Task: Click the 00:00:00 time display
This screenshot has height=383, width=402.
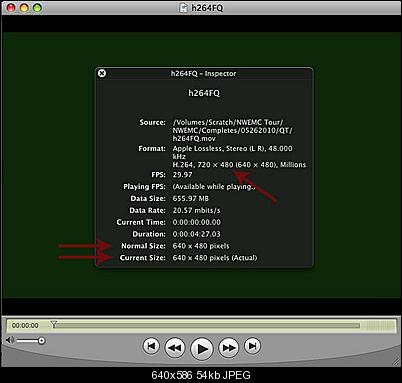Action: click(25, 325)
